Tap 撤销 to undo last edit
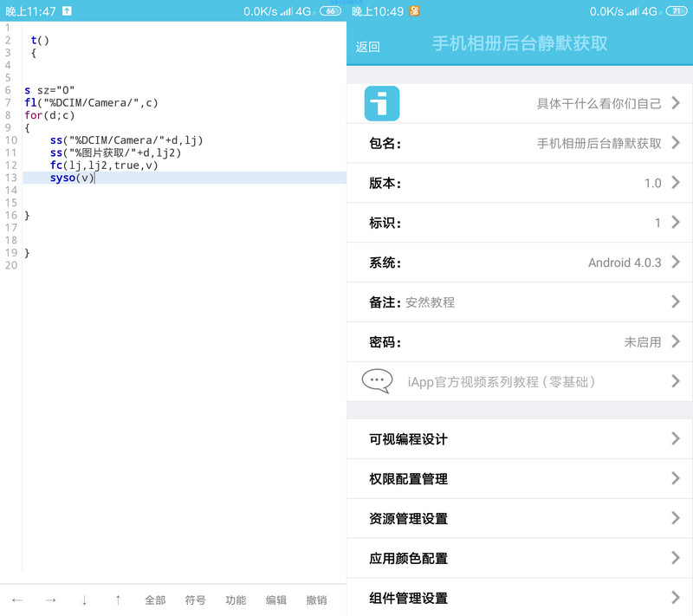The width and height of the screenshot is (693, 616). click(317, 599)
